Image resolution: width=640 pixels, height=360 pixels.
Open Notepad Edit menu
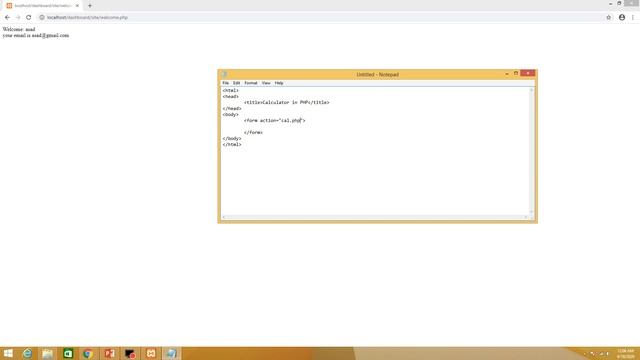[236, 83]
